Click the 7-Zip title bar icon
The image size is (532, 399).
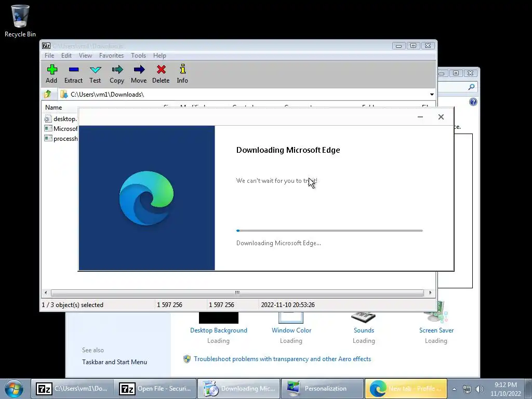46,46
